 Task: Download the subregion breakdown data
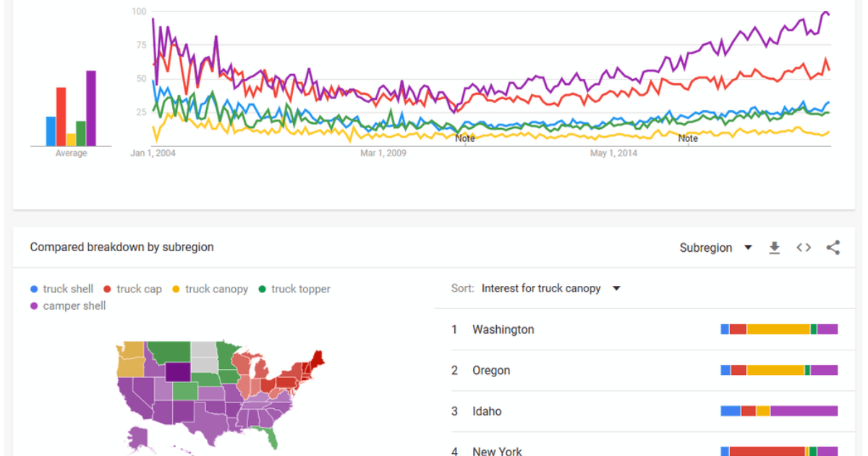774,248
